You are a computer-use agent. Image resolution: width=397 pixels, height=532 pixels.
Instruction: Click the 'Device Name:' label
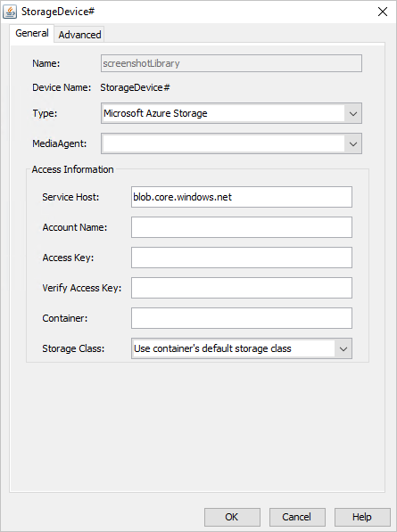click(x=62, y=87)
